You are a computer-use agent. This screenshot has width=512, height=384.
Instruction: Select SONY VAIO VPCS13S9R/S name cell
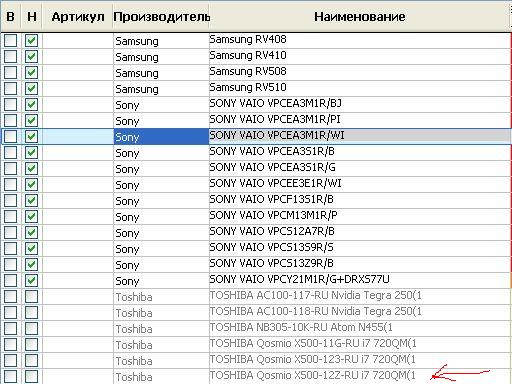[360, 249]
